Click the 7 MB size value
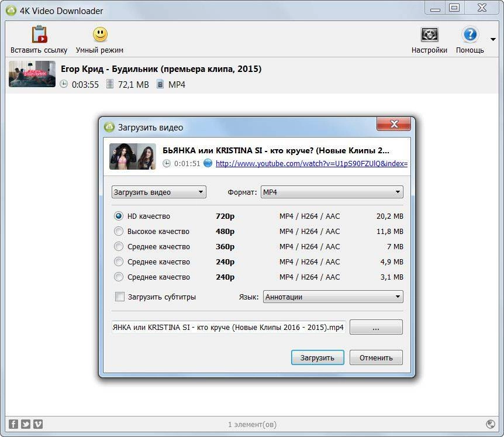The height and width of the screenshot is (437, 504). point(395,246)
